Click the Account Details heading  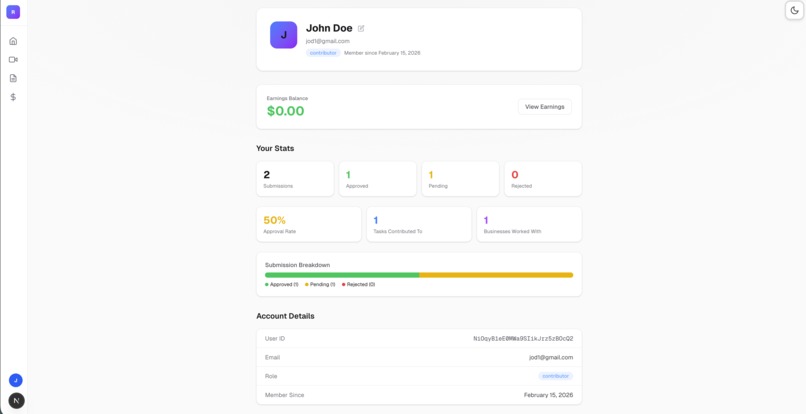285,316
